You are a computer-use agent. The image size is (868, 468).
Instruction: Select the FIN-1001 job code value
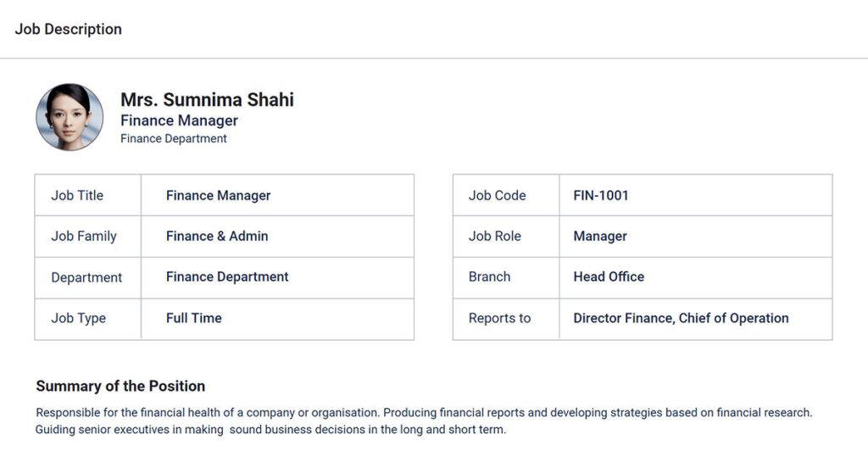point(601,195)
